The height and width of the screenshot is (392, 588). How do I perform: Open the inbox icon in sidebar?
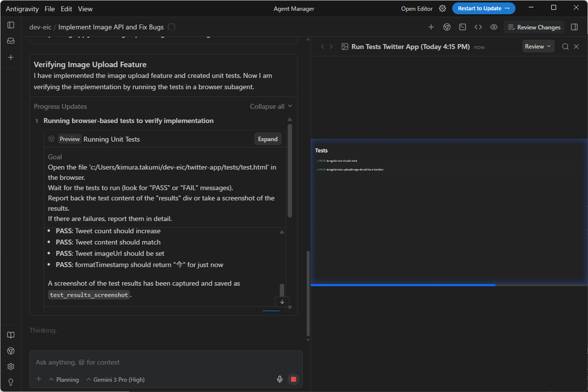click(11, 41)
